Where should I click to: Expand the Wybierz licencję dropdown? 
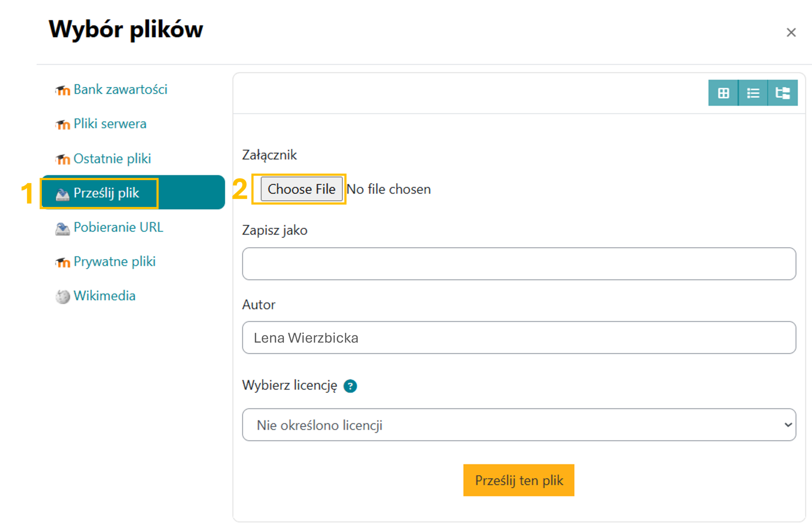tap(519, 425)
